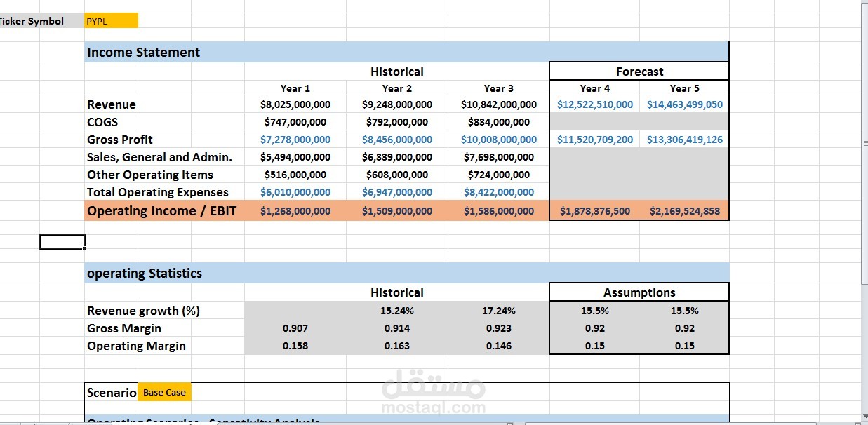Select the Year 5 column heading
This screenshot has width=868, height=425.
[685, 88]
